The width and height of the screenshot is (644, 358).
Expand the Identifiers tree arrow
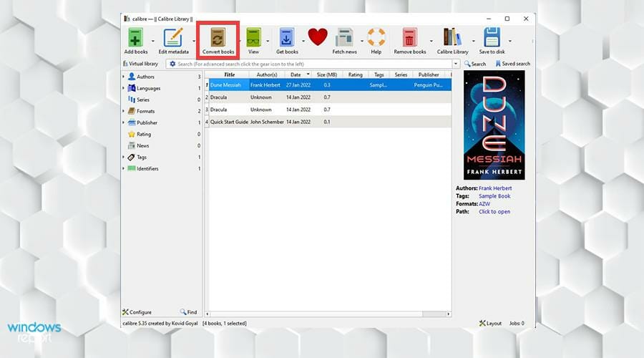[123, 168]
